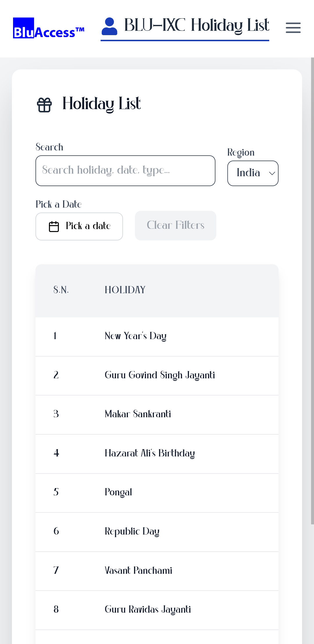The image size is (314, 644).
Task: Click the user profile icon
Action: coord(109,26)
